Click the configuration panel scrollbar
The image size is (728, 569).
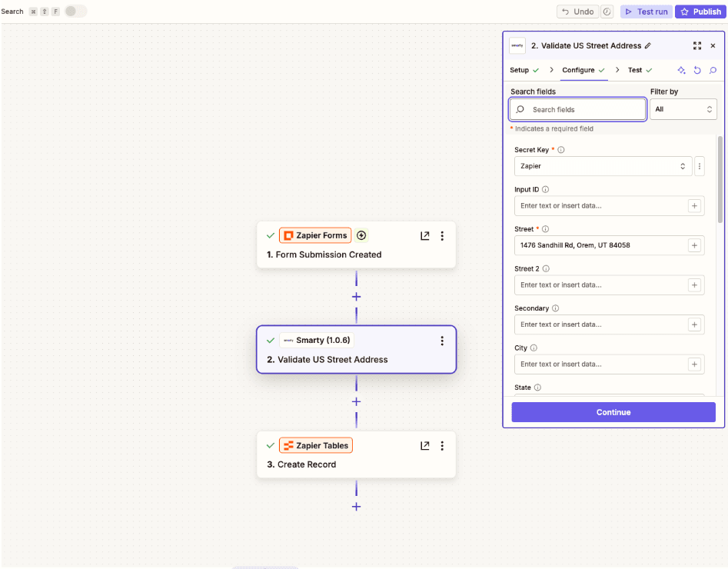coord(720,179)
